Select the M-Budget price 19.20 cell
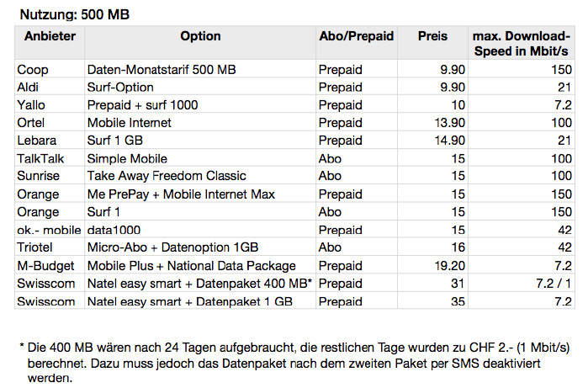Viewport: 588px width, 388px height. [x=432, y=265]
